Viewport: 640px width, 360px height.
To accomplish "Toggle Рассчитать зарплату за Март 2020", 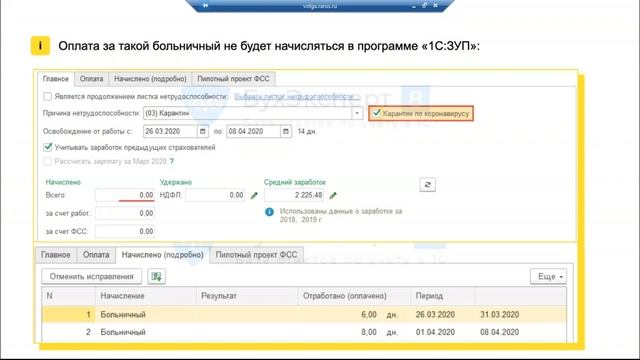I will pyautogui.click(x=48, y=161).
